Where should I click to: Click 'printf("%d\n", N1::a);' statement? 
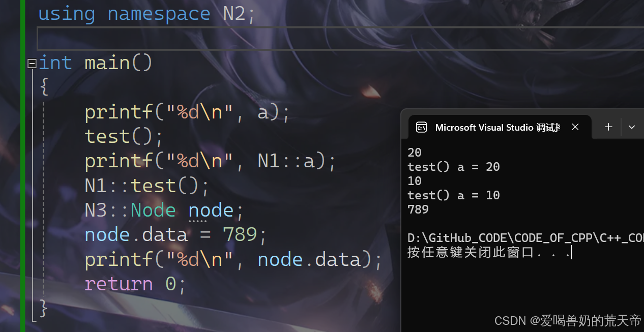[210, 161]
